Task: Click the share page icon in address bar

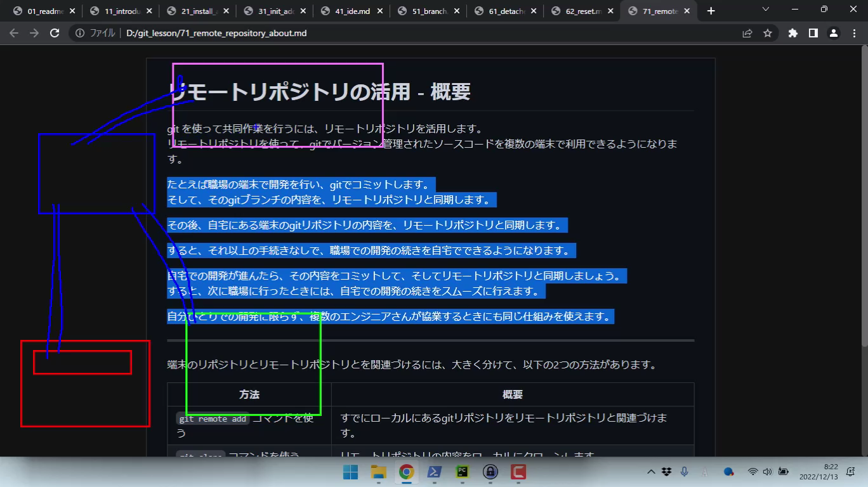Action: (747, 33)
